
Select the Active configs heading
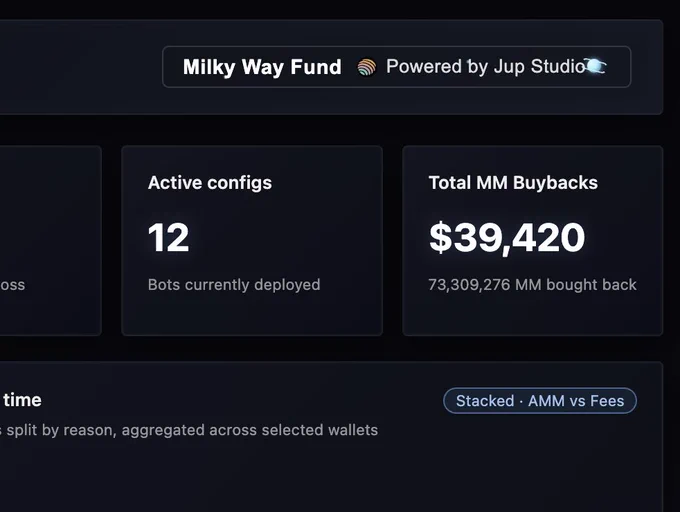[x=210, y=183]
